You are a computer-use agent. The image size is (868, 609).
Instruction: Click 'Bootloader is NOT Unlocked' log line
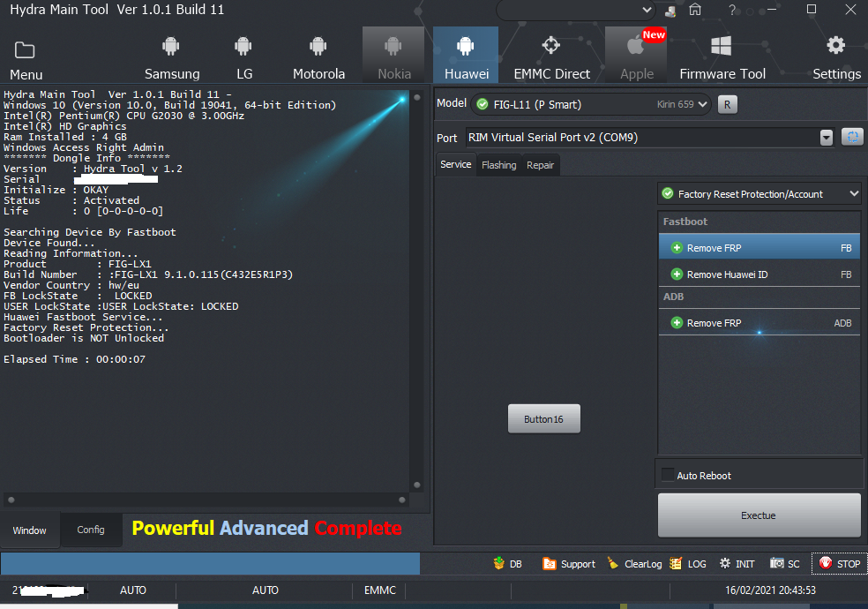tap(84, 338)
